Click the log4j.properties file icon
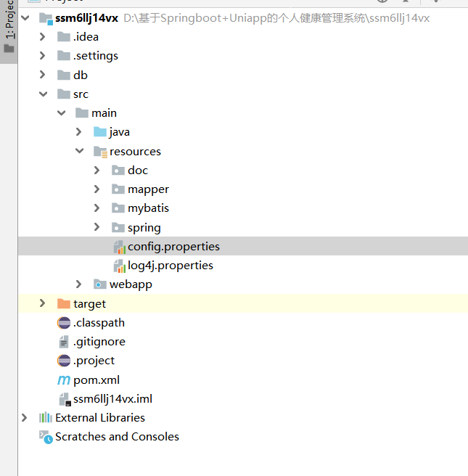This screenshot has width=468, height=476. [x=119, y=266]
